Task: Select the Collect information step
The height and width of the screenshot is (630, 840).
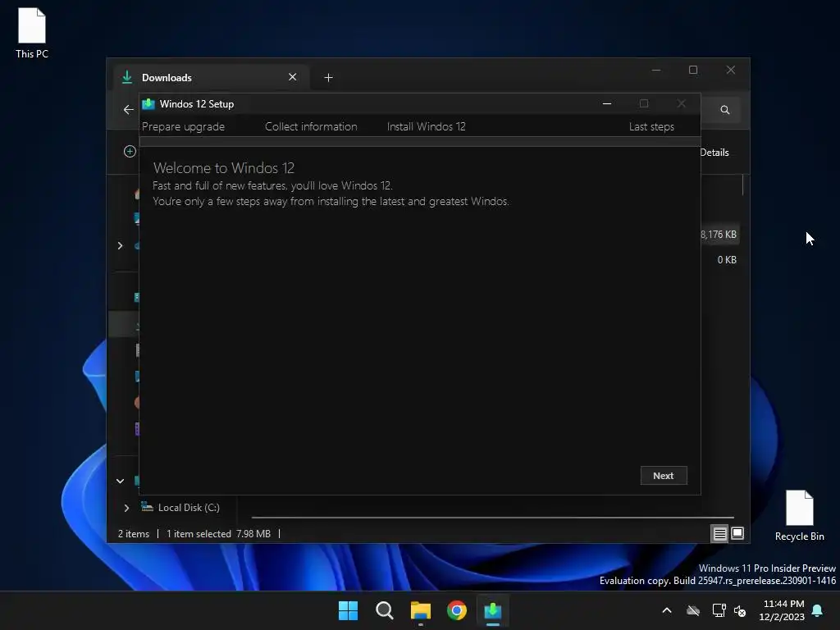Action: click(311, 127)
